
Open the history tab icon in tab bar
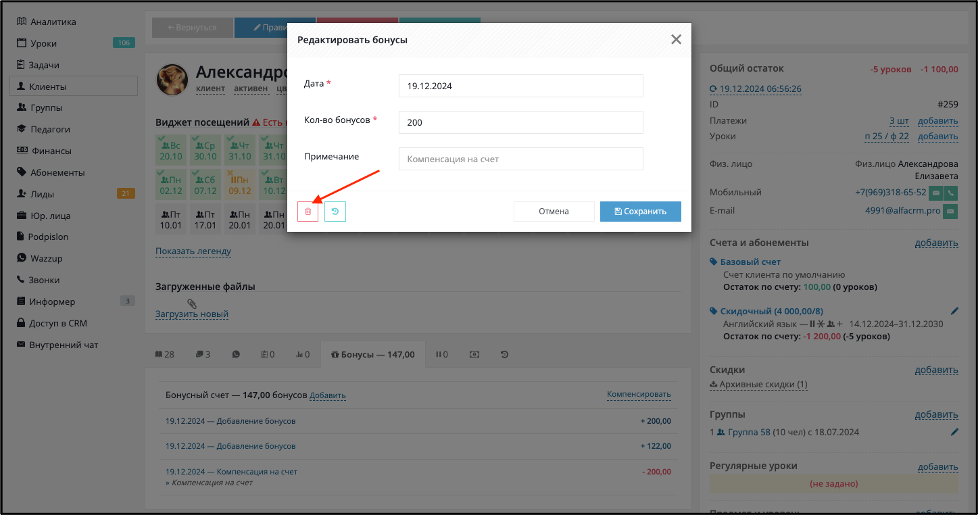coord(504,354)
